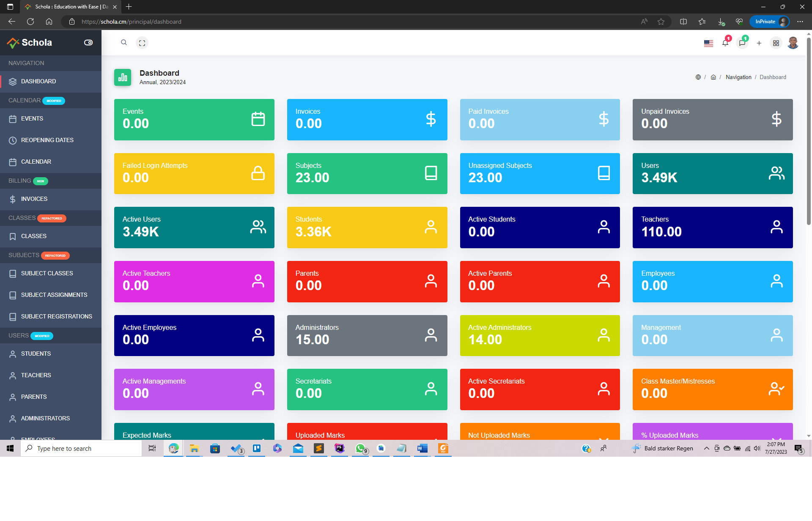Image resolution: width=812 pixels, height=521 pixels.
Task: Open Subject Registrations from the sidebar
Action: [56, 316]
